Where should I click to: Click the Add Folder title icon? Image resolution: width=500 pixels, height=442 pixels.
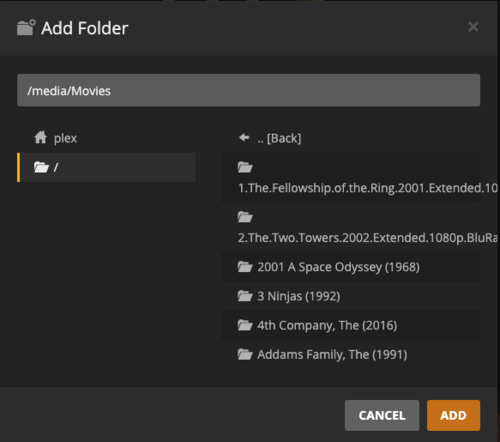coord(26,27)
